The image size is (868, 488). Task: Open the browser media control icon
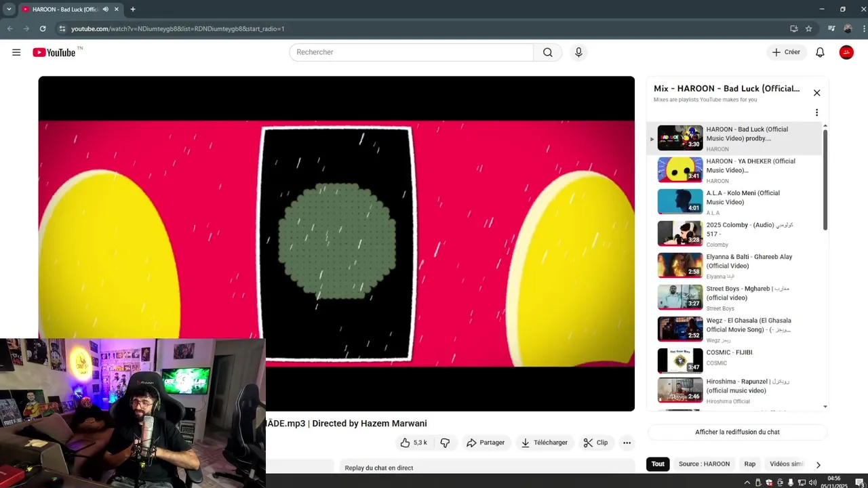(x=831, y=28)
